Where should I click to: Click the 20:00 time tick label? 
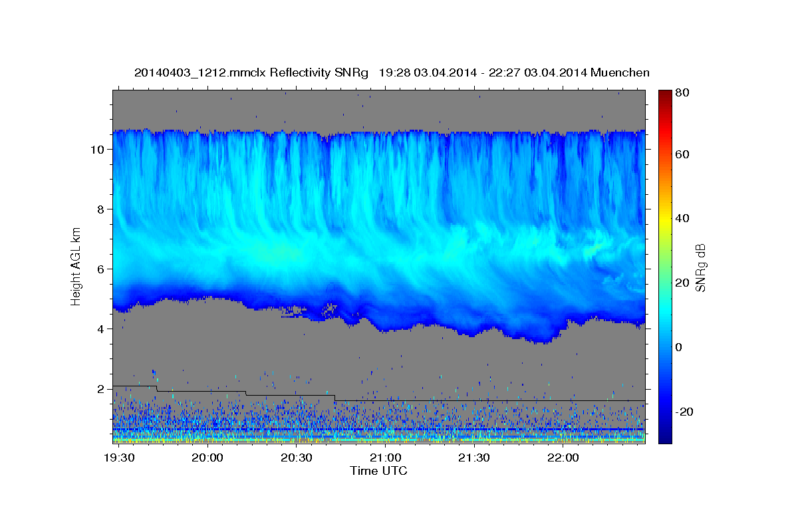[208, 458]
